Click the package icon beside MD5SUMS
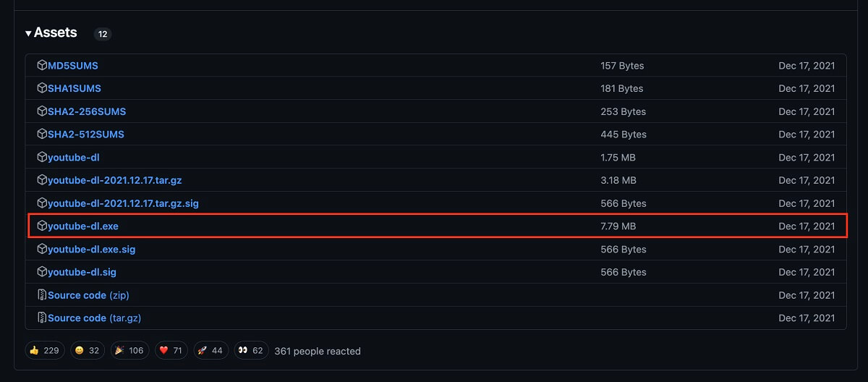Screen dimensions: 868x382 tap(42, 65)
